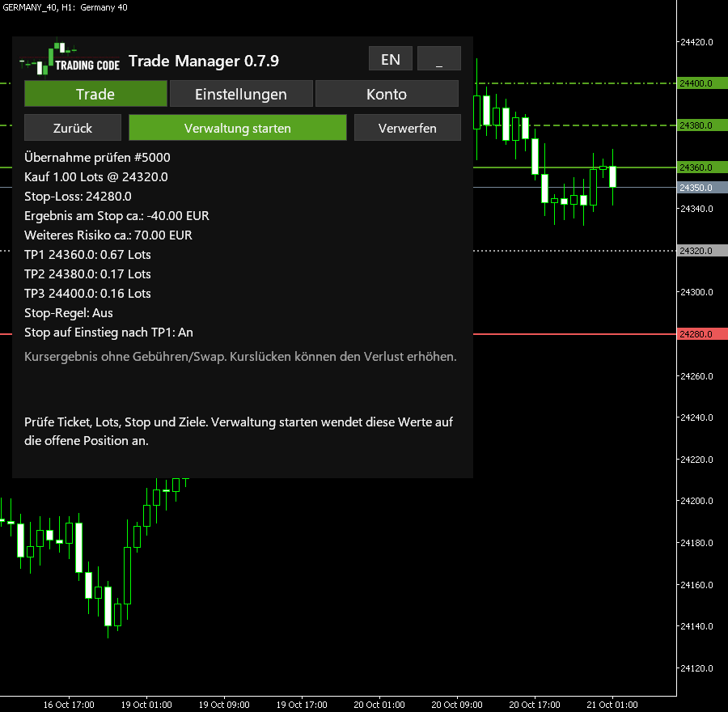The image size is (728, 712).
Task: Click the 24200.0 price axis label
Action: click(x=696, y=501)
